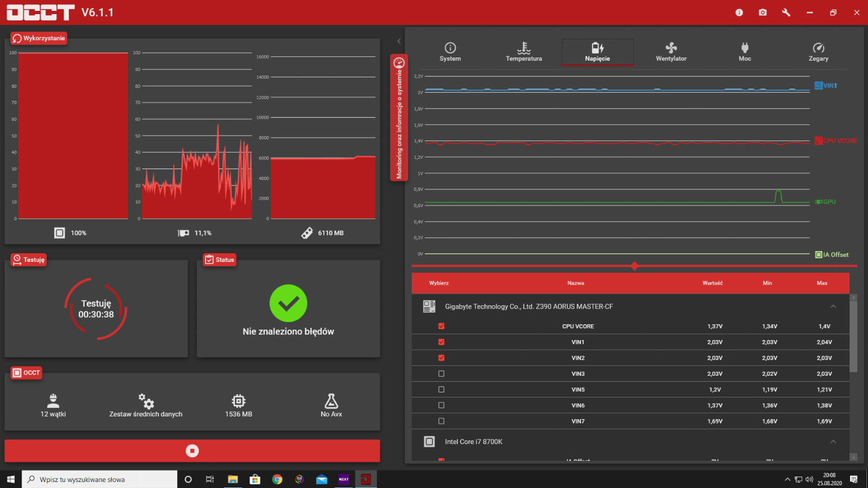This screenshot has width=868, height=488.
Task: Click the 12 wątki threads setting icon
Action: click(x=53, y=401)
